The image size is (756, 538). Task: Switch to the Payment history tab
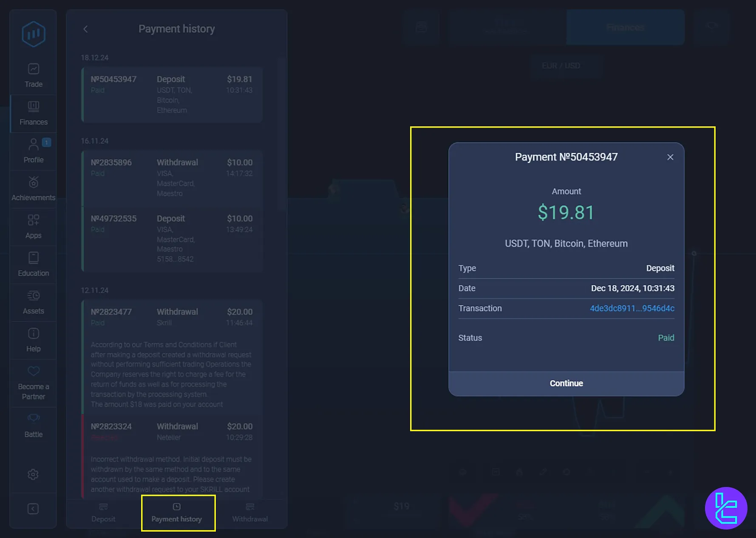coord(177,513)
